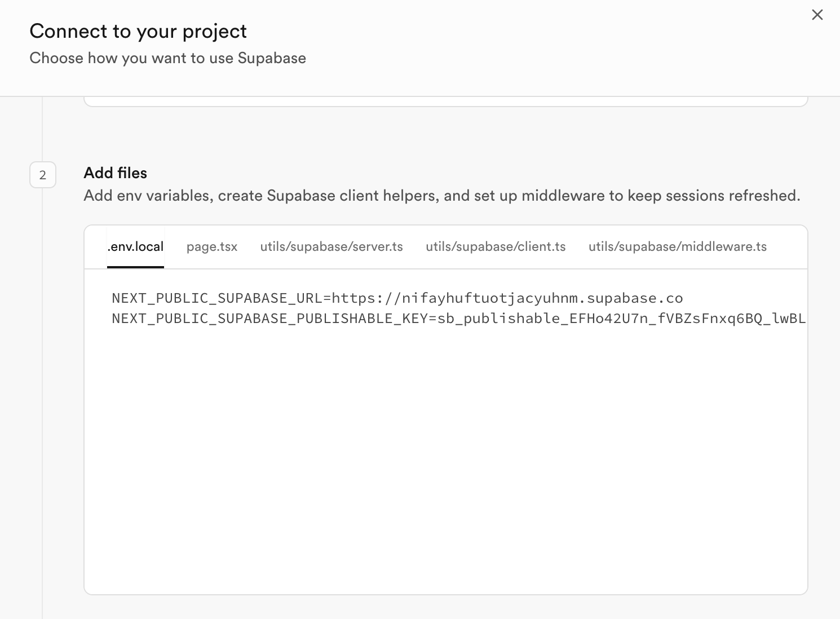The image size is (840, 619).
Task: Close the Connect to your project dialog
Action: point(817,15)
